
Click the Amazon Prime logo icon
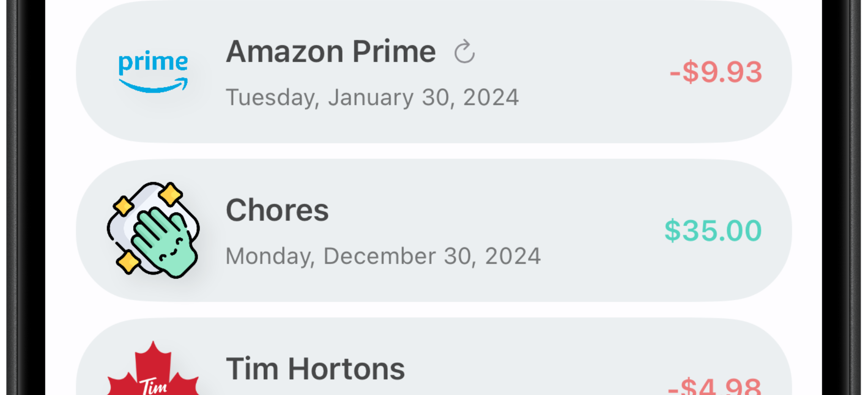tap(153, 72)
